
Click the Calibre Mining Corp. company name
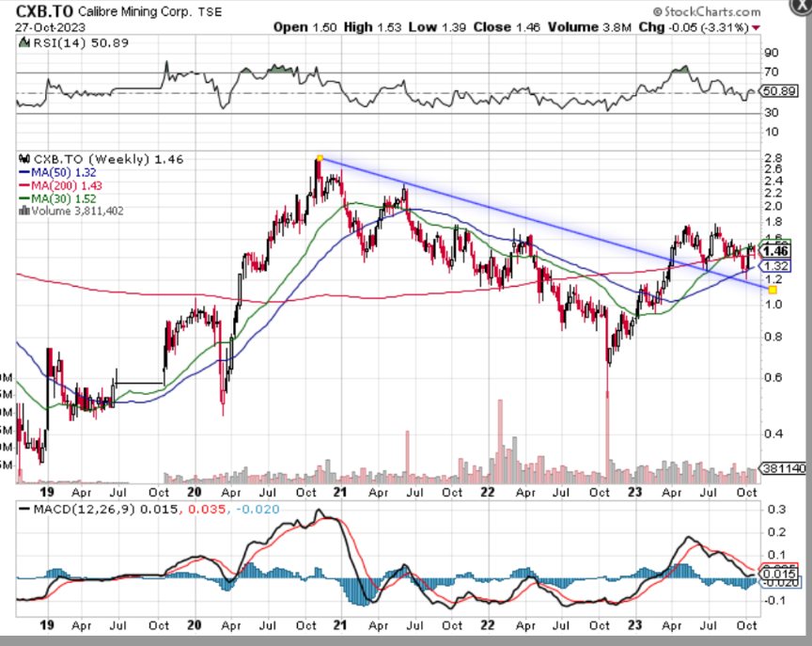point(134,11)
